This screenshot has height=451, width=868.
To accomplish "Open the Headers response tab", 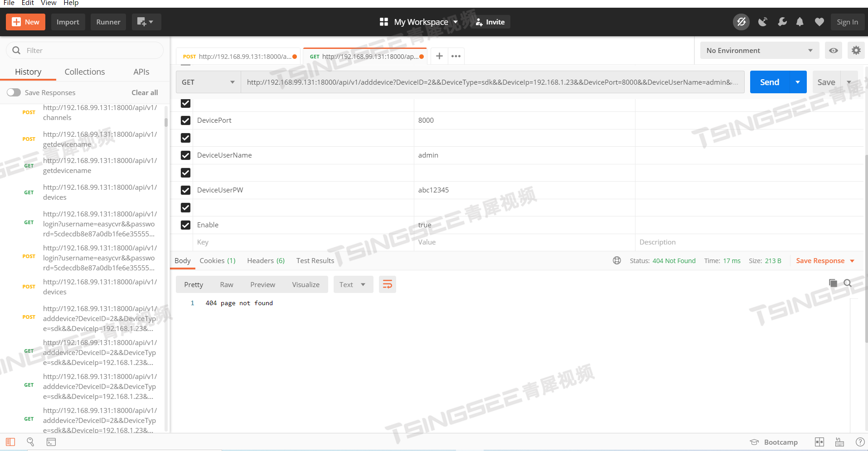I will pos(266,260).
